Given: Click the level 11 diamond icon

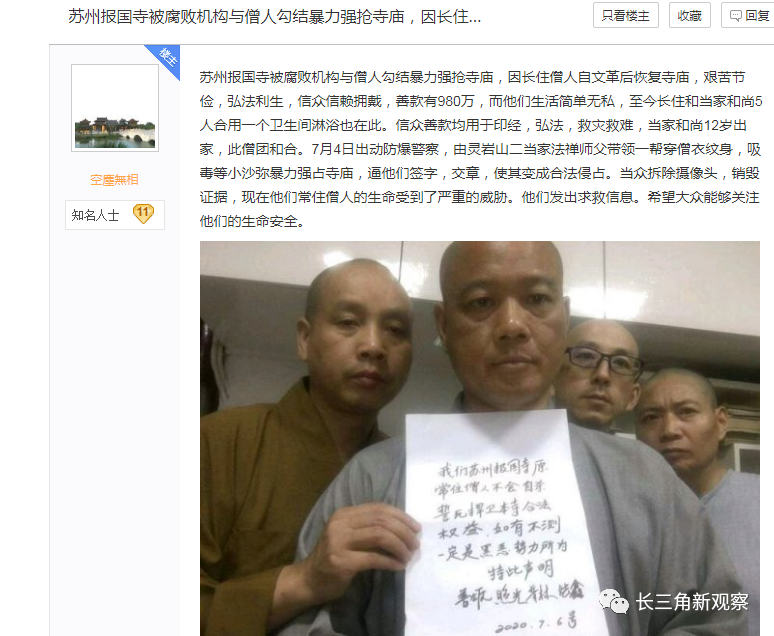Looking at the screenshot, I should (143, 214).
